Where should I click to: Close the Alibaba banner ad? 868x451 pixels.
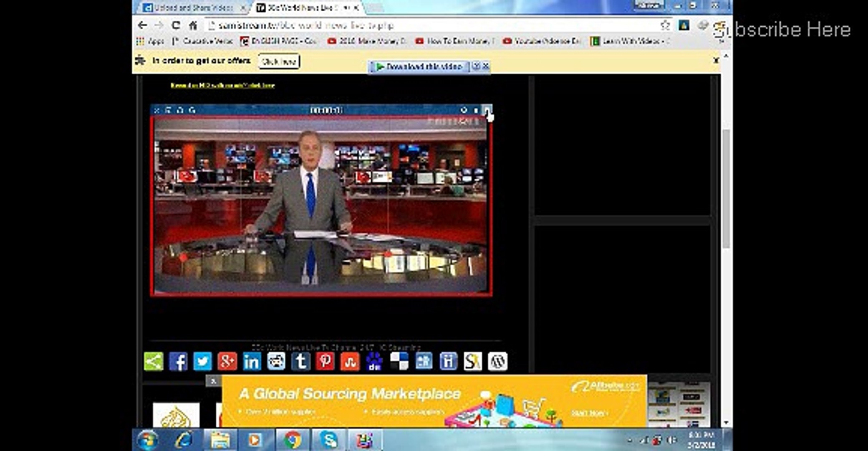(213, 381)
